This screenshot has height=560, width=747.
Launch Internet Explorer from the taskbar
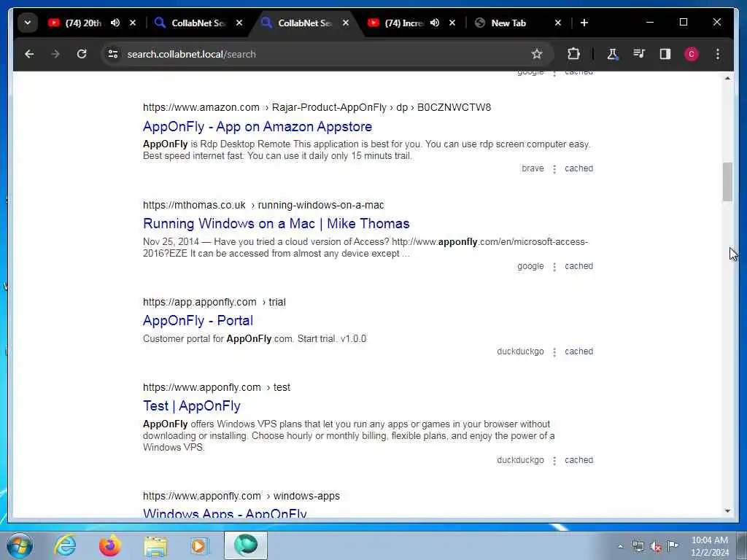point(65,545)
